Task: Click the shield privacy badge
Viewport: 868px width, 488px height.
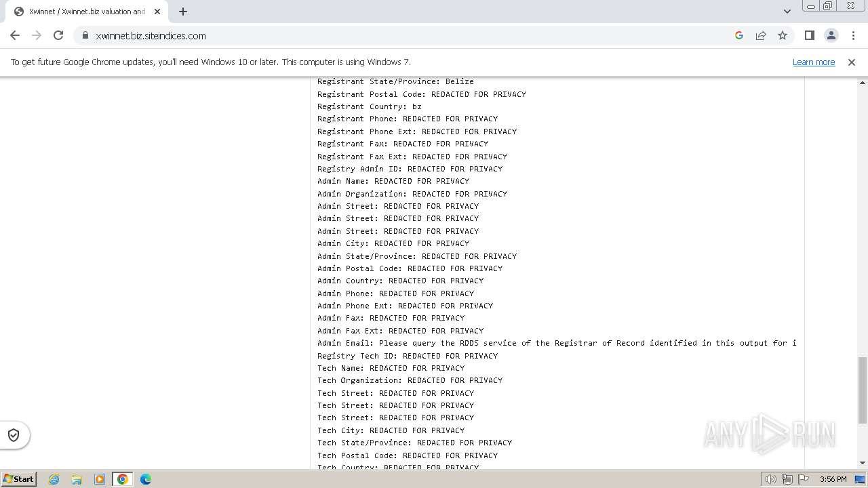Action: 14,435
